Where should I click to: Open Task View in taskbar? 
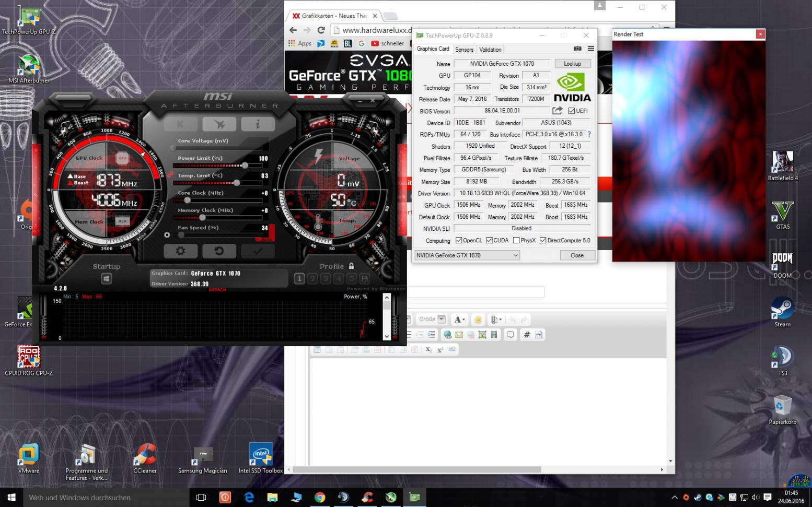pos(201,498)
